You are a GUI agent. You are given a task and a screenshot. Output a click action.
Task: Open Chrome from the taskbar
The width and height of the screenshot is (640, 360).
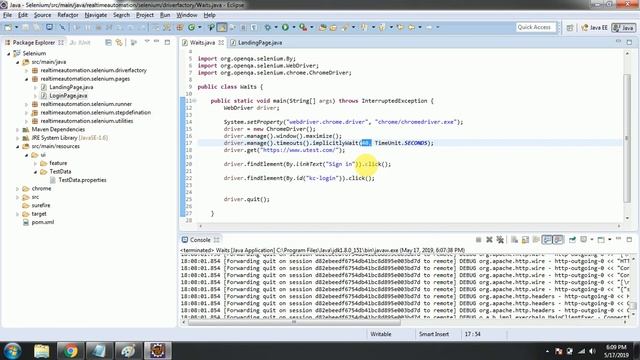70,351
